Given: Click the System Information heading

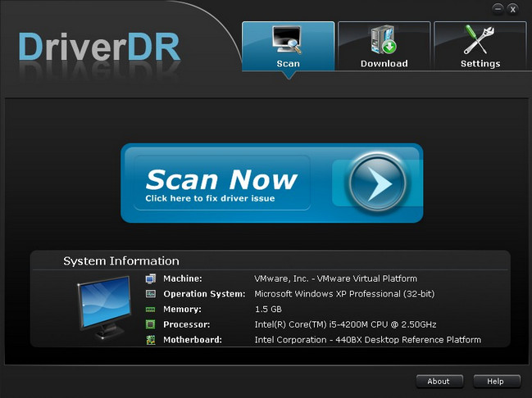Looking at the screenshot, I should point(121,261).
